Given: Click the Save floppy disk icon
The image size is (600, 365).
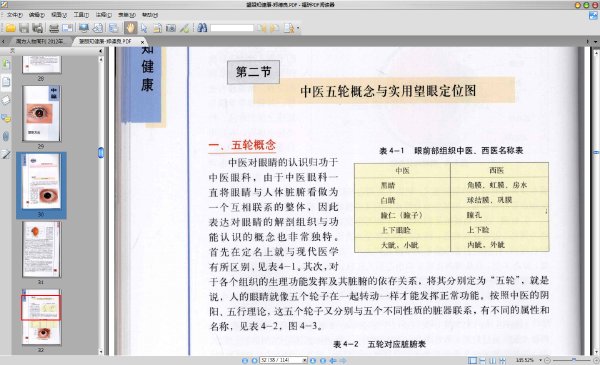Looking at the screenshot, I should pyautogui.click(x=24, y=28).
